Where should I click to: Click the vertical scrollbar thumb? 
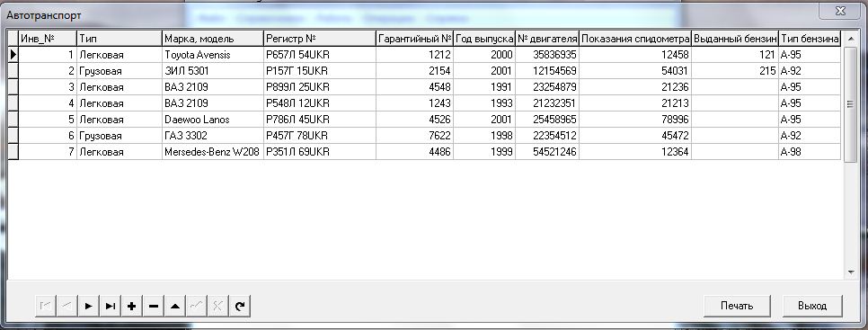pos(852,104)
